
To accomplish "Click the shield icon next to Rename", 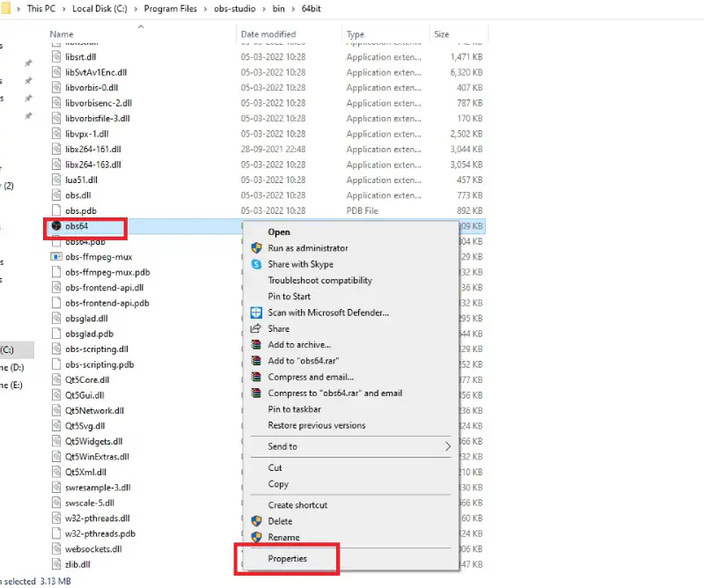I will (x=256, y=537).
